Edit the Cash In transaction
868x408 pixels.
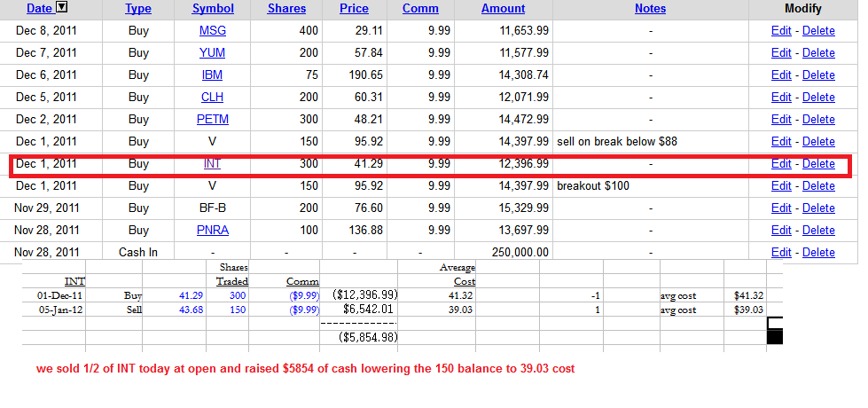[781, 253]
